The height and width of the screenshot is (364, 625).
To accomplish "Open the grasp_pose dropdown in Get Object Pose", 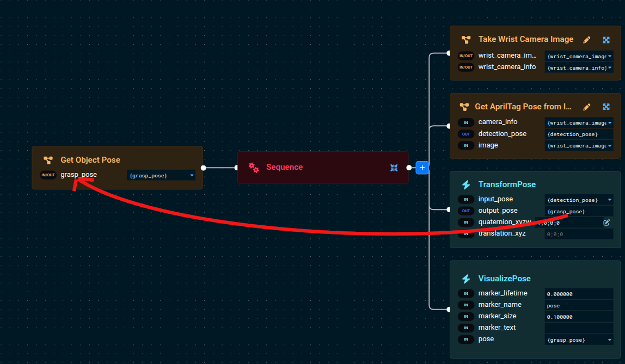I will 191,175.
